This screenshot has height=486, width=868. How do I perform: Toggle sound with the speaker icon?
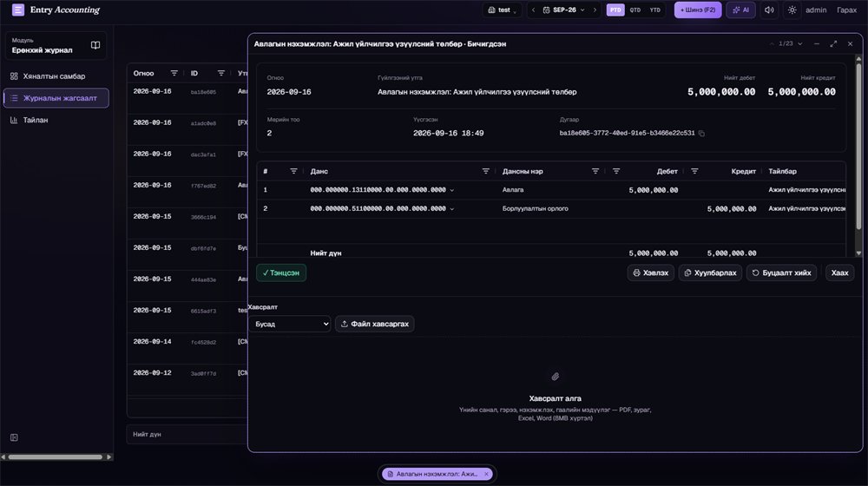[x=769, y=10]
